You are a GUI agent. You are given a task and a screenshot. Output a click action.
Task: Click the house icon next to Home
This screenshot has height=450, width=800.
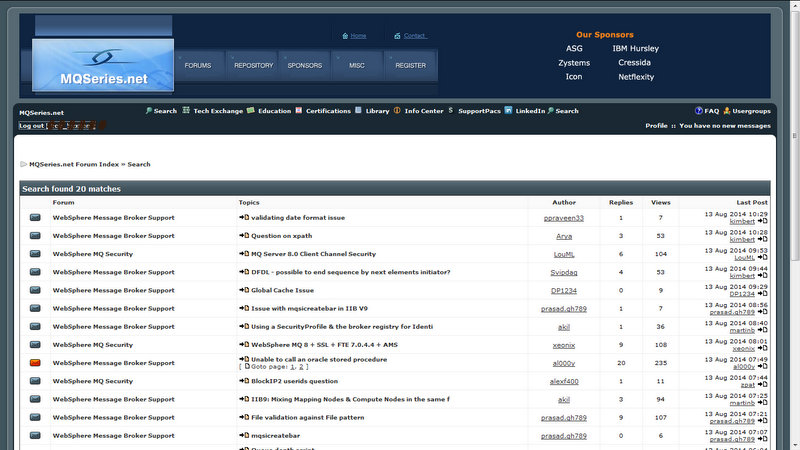(345, 36)
